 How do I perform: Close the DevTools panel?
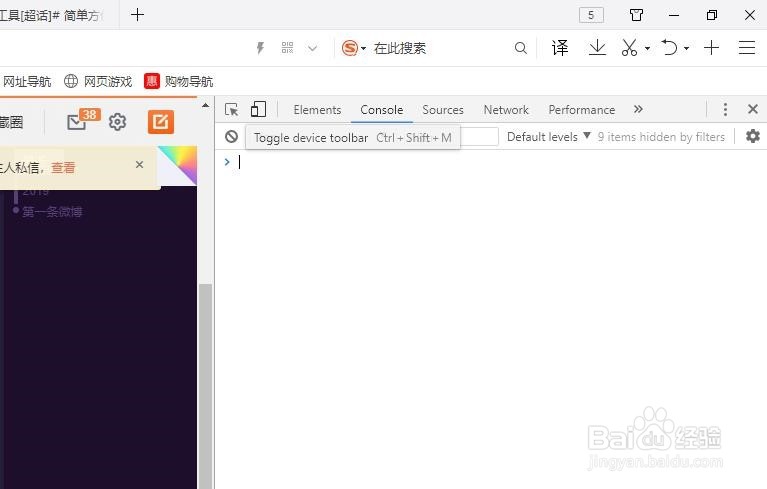coord(753,109)
